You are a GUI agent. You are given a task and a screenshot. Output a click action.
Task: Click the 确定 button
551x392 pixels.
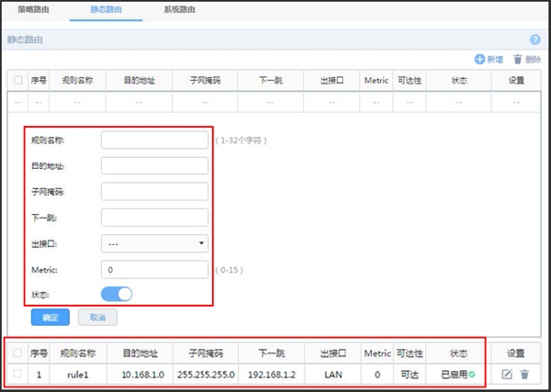point(51,318)
